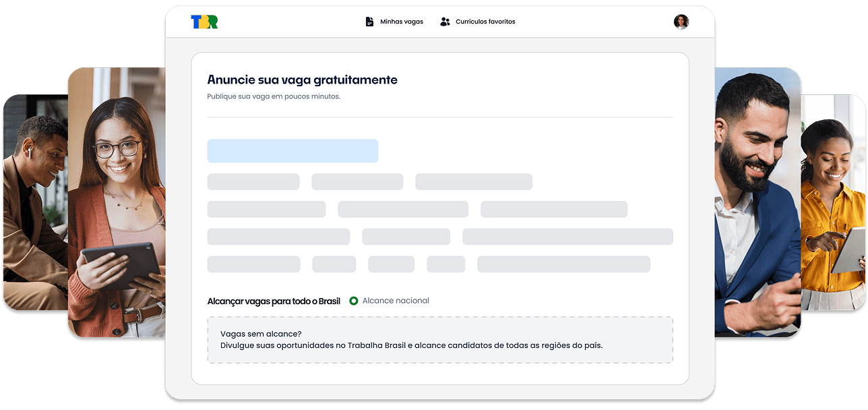Image resolution: width=868 pixels, height=410 pixels.
Task: Open the profile avatar in the top bar
Action: tap(681, 21)
